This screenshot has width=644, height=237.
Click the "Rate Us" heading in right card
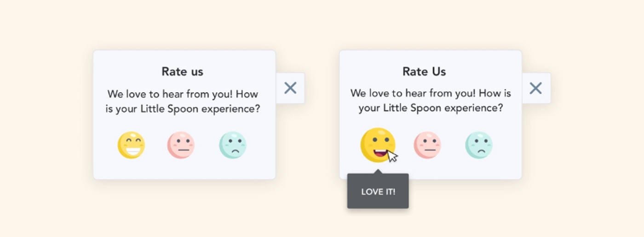tap(424, 72)
